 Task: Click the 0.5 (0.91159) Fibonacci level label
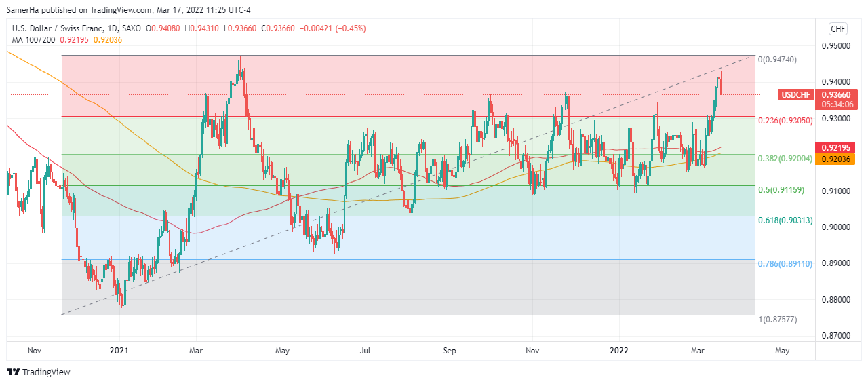click(x=781, y=189)
